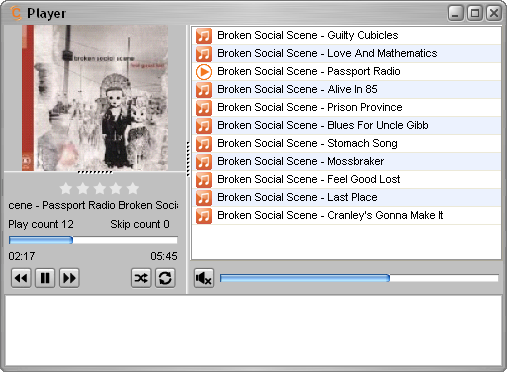The width and height of the screenshot is (507, 372).
Task: Click the Skip count 0 label
Action: click(140, 224)
